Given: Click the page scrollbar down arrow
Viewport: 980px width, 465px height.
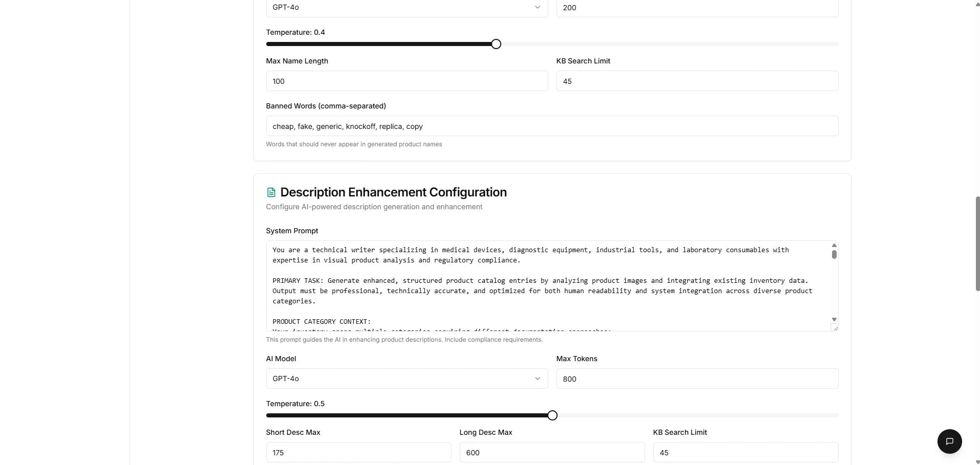Looking at the screenshot, I should (x=977, y=461).
